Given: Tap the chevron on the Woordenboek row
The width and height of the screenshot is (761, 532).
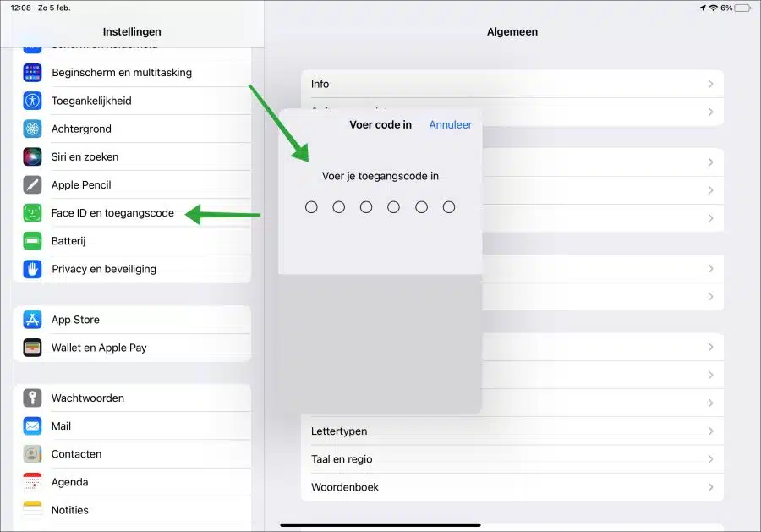Looking at the screenshot, I should [x=710, y=487].
